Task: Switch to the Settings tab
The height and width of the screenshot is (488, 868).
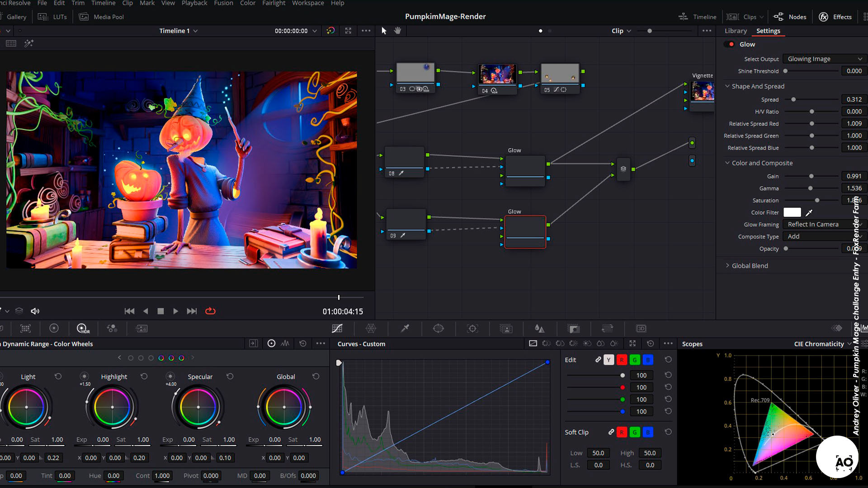Action: [768, 31]
